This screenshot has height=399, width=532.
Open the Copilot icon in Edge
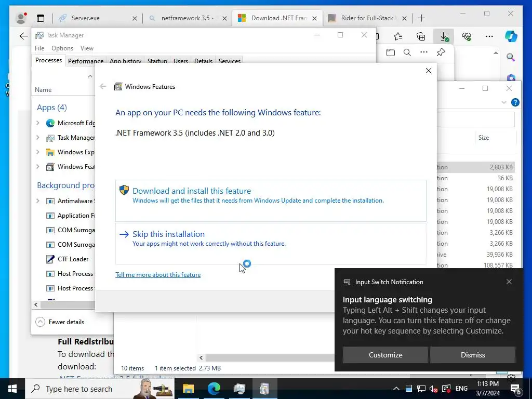(x=511, y=36)
